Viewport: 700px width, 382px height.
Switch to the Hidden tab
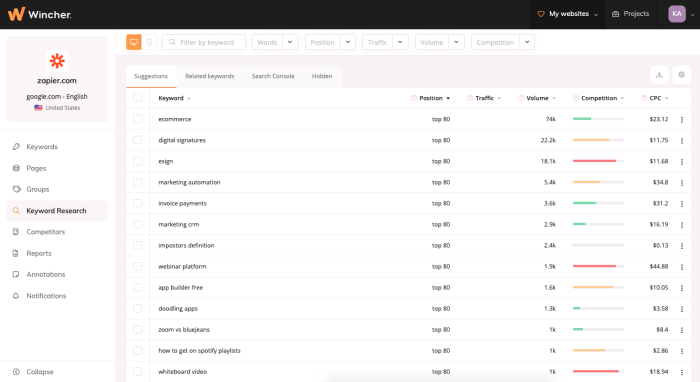[x=322, y=76]
